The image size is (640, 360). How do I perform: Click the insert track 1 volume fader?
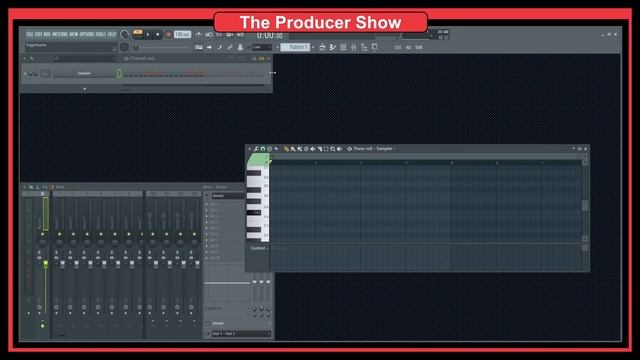coord(62,264)
